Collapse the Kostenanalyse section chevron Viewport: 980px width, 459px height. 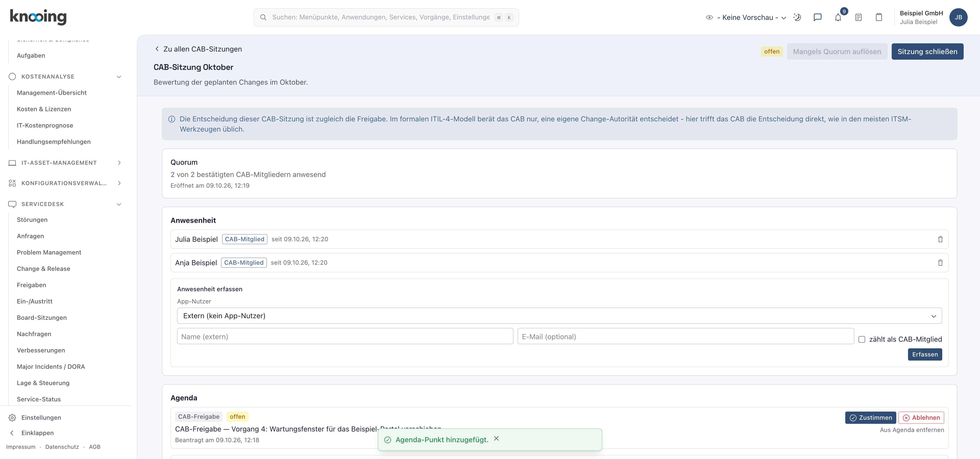pyautogui.click(x=119, y=77)
